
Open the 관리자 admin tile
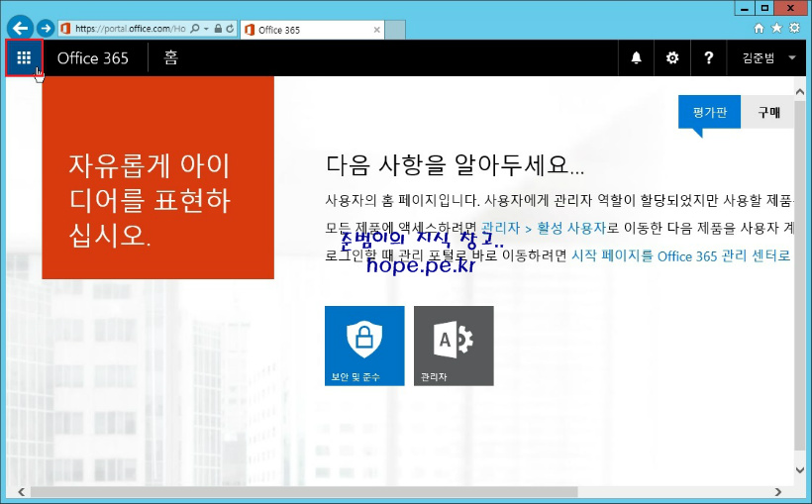[454, 346]
